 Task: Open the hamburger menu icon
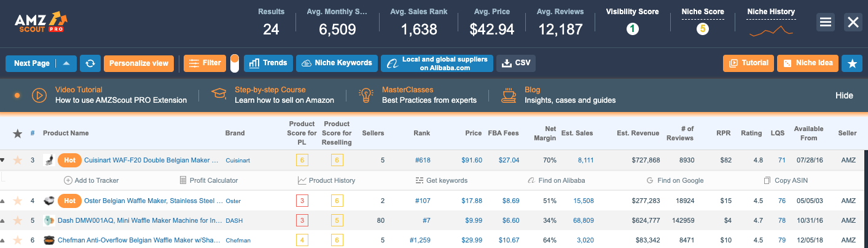tap(826, 22)
